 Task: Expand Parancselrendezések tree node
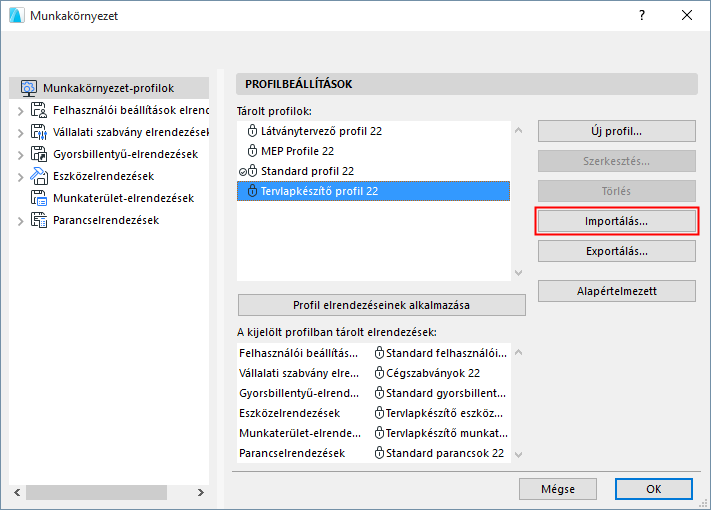click(20, 221)
